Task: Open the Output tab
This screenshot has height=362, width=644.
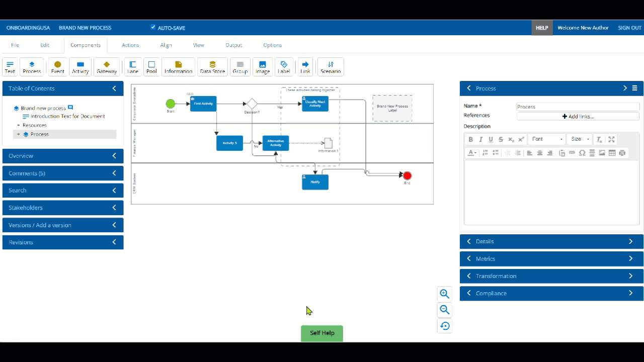Action: pos(233,45)
